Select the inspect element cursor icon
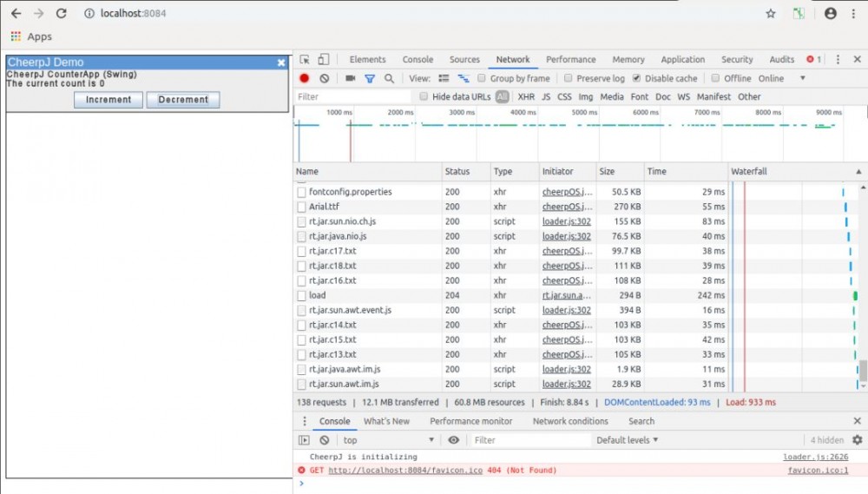868x494 pixels. (x=305, y=60)
